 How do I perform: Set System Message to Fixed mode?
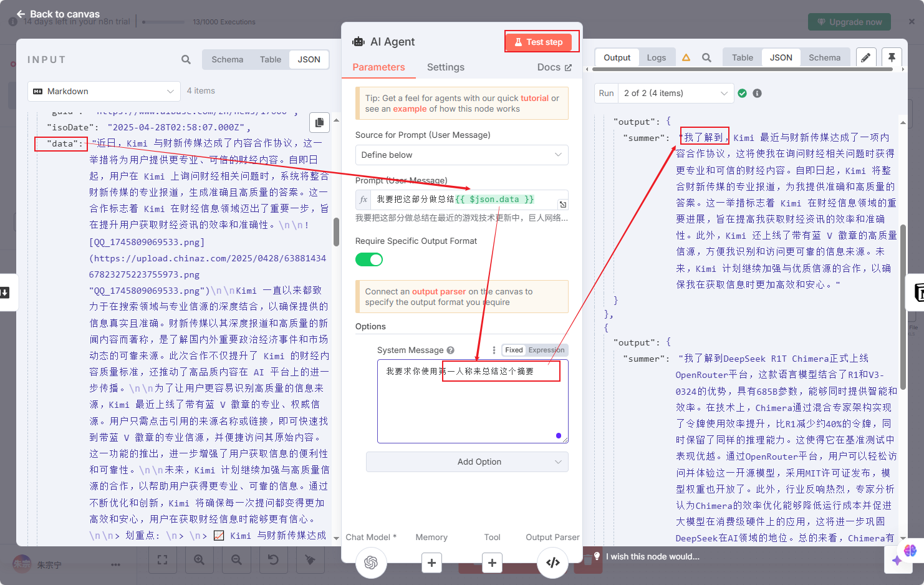(x=514, y=350)
